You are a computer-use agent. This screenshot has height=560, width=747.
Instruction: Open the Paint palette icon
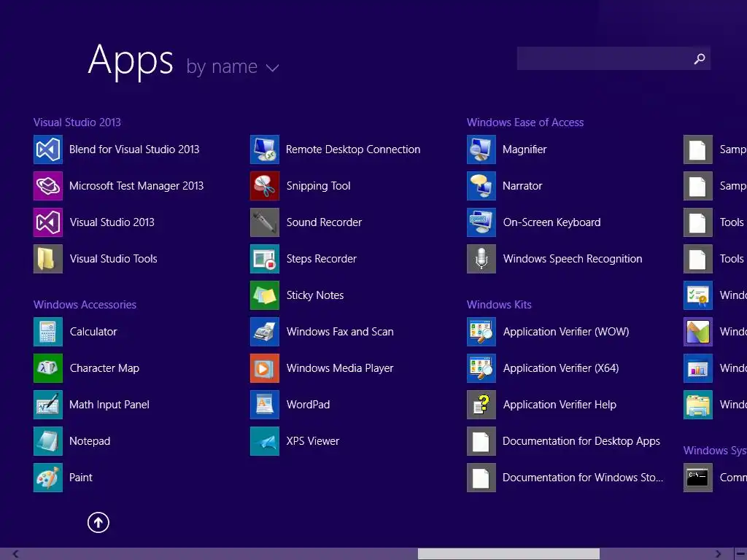pos(47,478)
